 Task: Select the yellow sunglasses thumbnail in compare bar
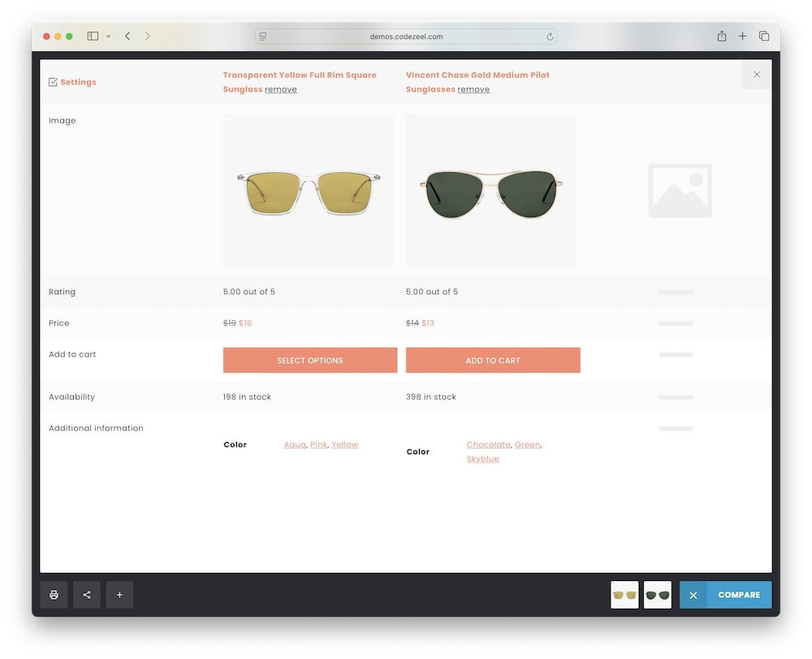(x=624, y=595)
